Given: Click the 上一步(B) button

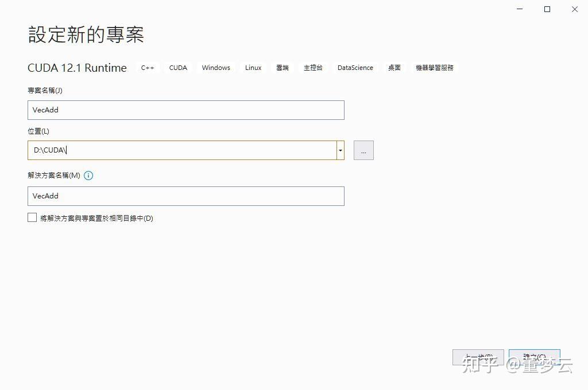Looking at the screenshot, I should 478,356.
